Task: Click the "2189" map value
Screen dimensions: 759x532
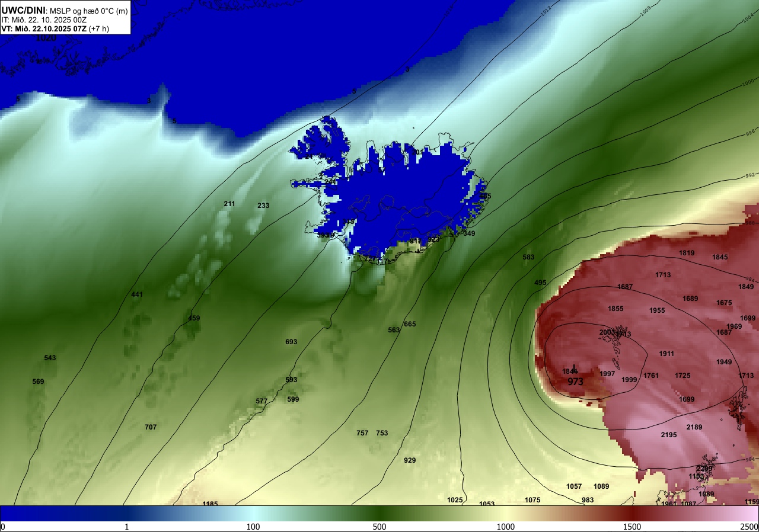Action: tap(694, 427)
